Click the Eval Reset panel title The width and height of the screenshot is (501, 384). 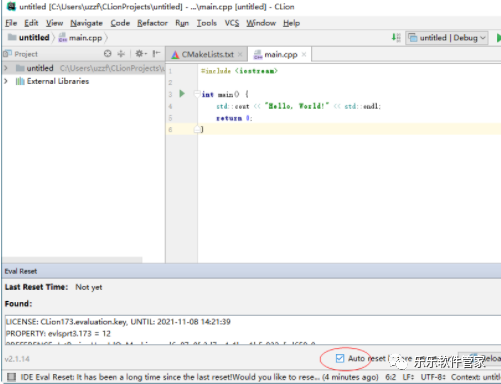pyautogui.click(x=21, y=271)
